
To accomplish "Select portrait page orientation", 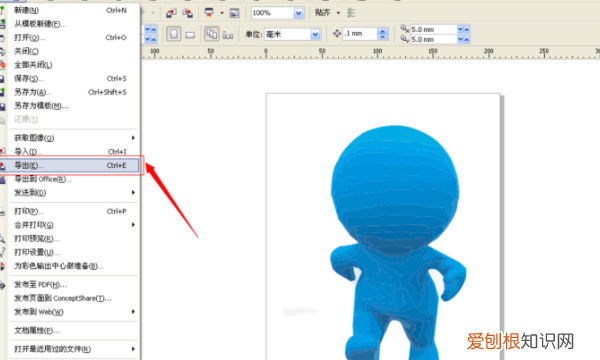I will pos(174,34).
